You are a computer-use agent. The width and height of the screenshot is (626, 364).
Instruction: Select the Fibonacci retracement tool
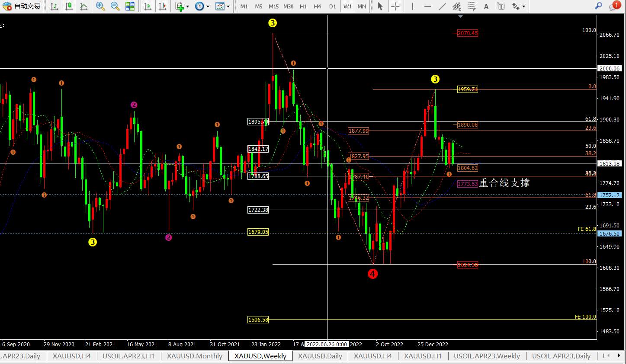[x=472, y=6]
